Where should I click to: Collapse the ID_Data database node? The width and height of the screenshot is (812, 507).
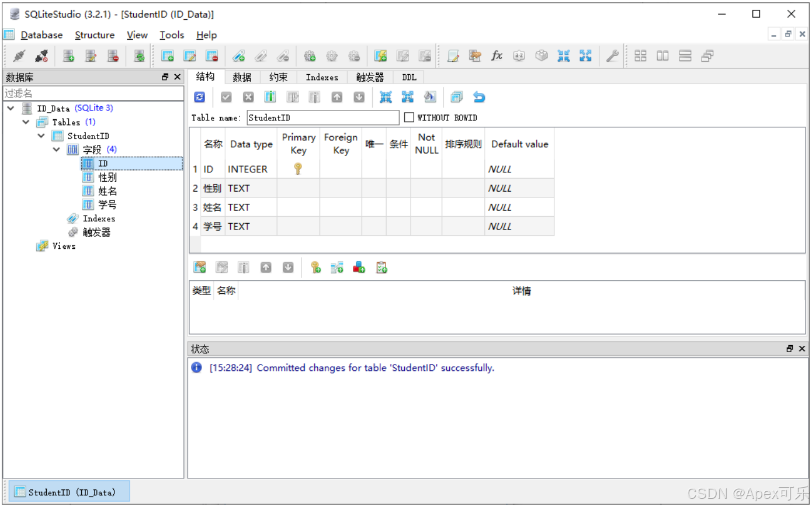click(11, 108)
